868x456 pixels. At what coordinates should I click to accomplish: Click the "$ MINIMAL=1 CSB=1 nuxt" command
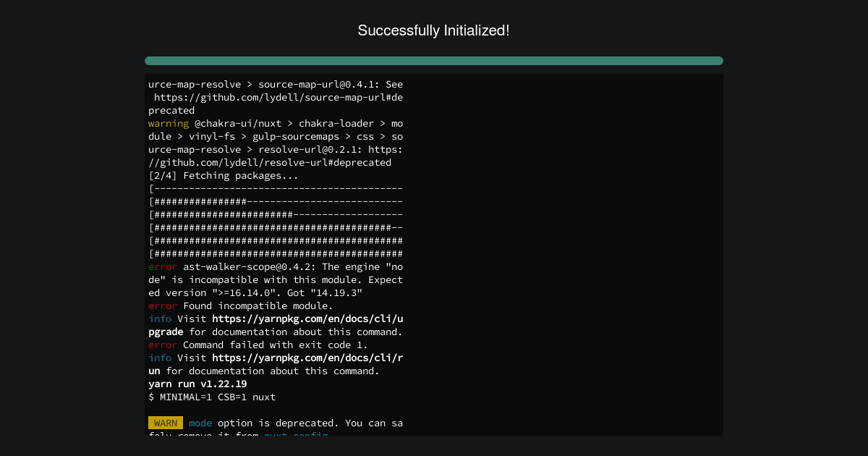click(x=212, y=397)
